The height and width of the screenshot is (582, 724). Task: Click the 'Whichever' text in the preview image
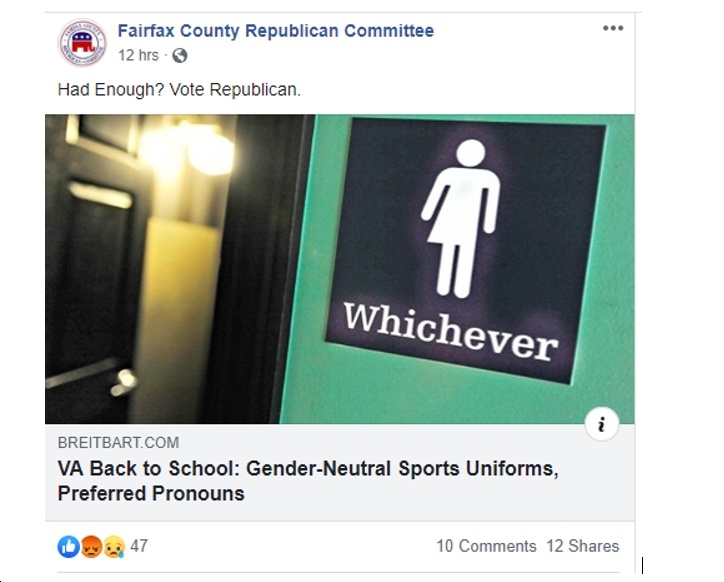click(451, 331)
